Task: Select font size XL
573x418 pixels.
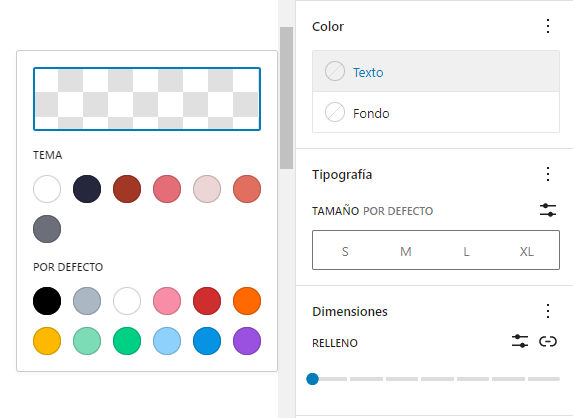Action: [526, 251]
